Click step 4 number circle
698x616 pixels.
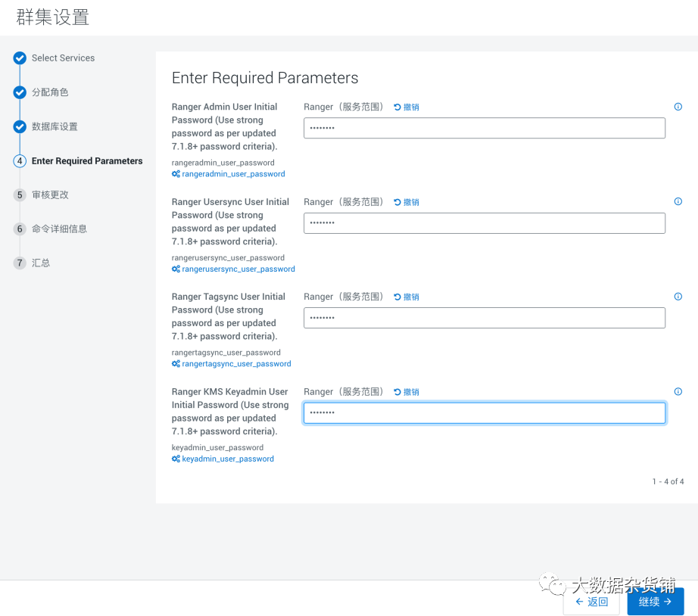pyautogui.click(x=20, y=160)
